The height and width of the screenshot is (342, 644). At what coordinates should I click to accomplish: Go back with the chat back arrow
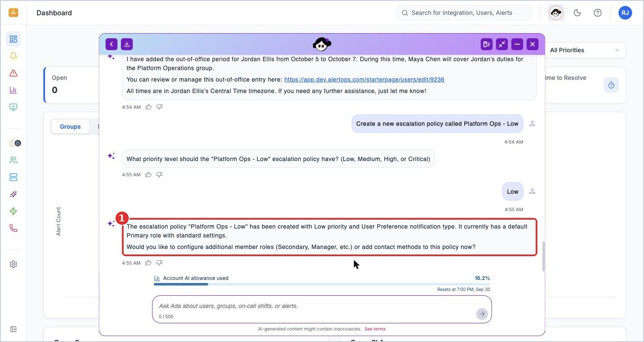[111, 44]
